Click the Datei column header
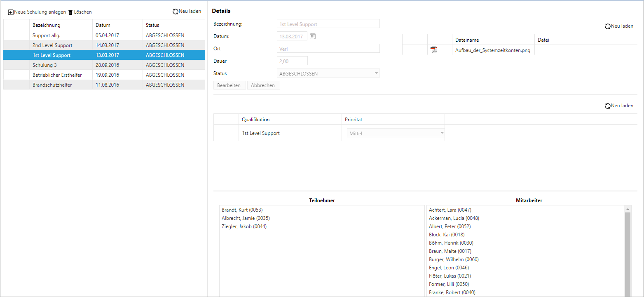This screenshot has height=297, width=644. click(x=586, y=40)
